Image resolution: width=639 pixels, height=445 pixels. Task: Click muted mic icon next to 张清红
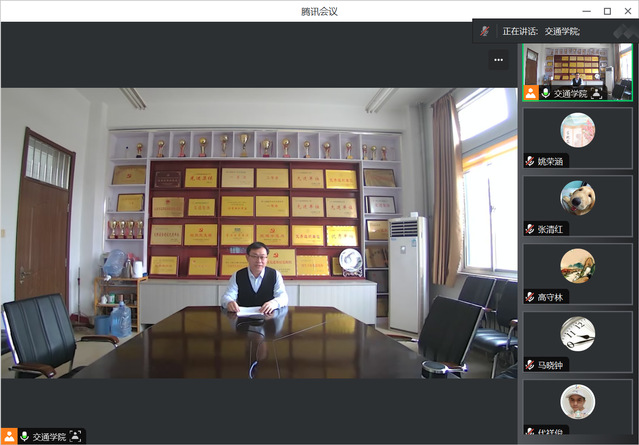[x=530, y=228]
